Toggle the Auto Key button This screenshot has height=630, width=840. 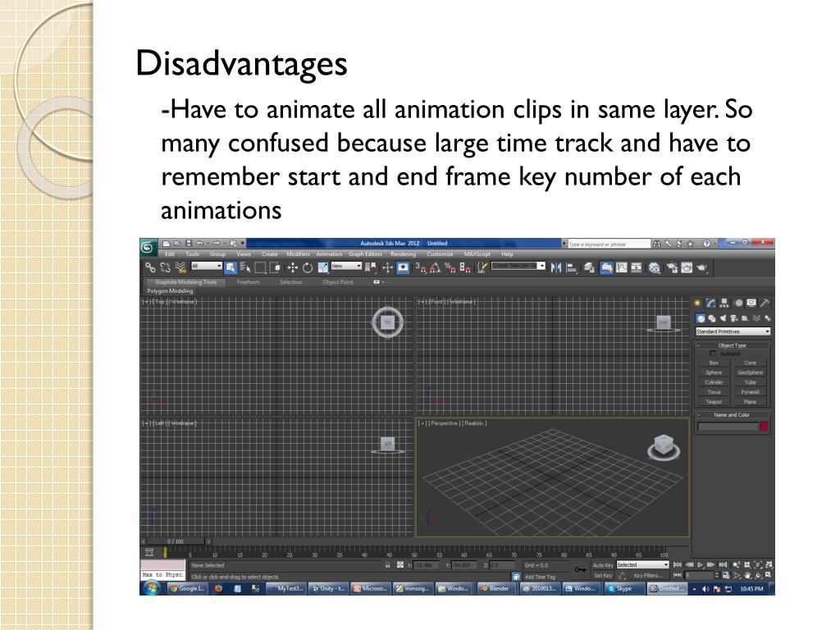click(603, 565)
